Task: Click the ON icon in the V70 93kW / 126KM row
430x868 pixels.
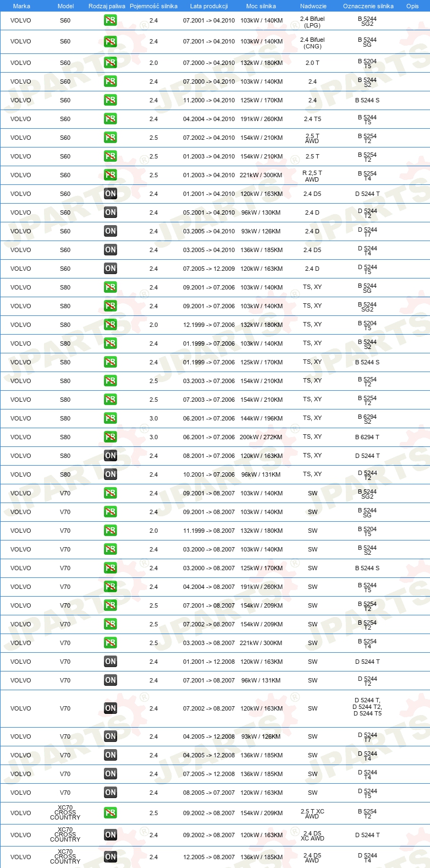Action: 111,736
